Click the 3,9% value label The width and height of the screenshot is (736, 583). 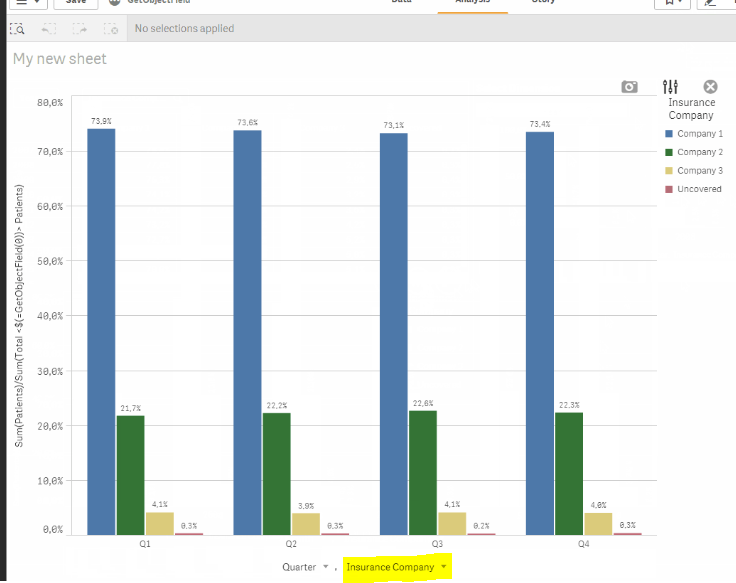[306, 506]
